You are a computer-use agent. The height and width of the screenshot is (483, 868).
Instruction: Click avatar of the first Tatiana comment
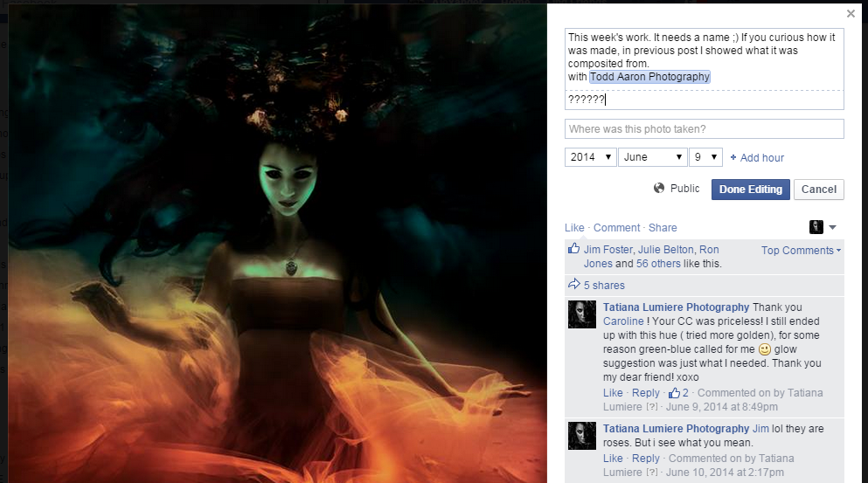pyautogui.click(x=582, y=314)
